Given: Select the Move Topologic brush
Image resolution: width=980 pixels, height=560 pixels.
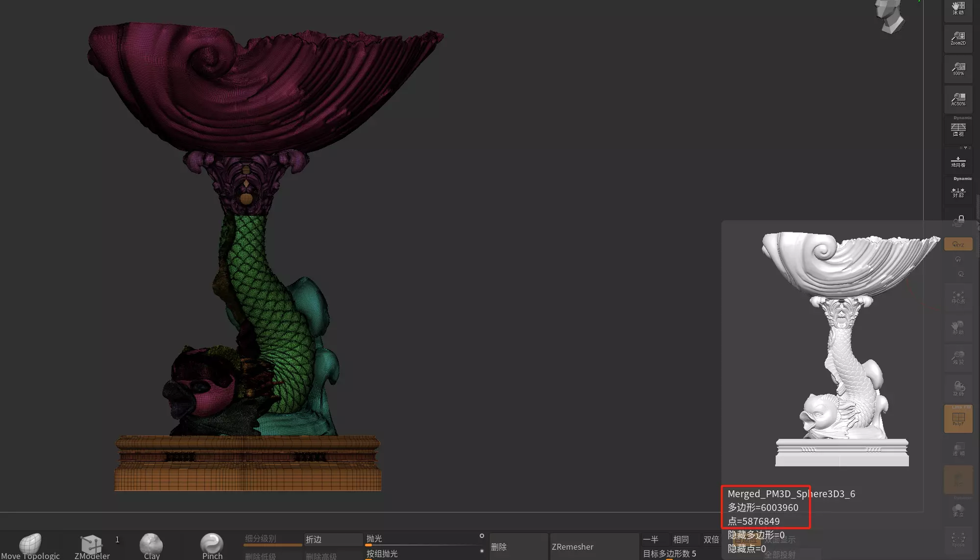Looking at the screenshot, I should pos(30,546).
